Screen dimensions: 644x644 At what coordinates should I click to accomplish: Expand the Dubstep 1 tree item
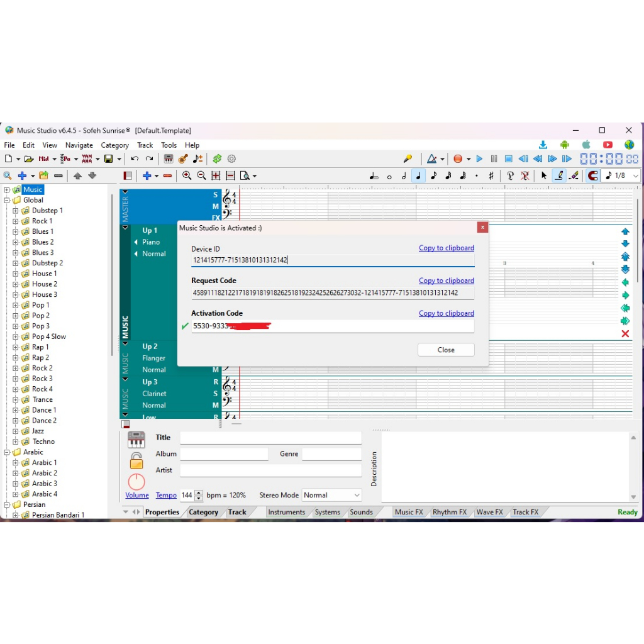[x=16, y=211]
